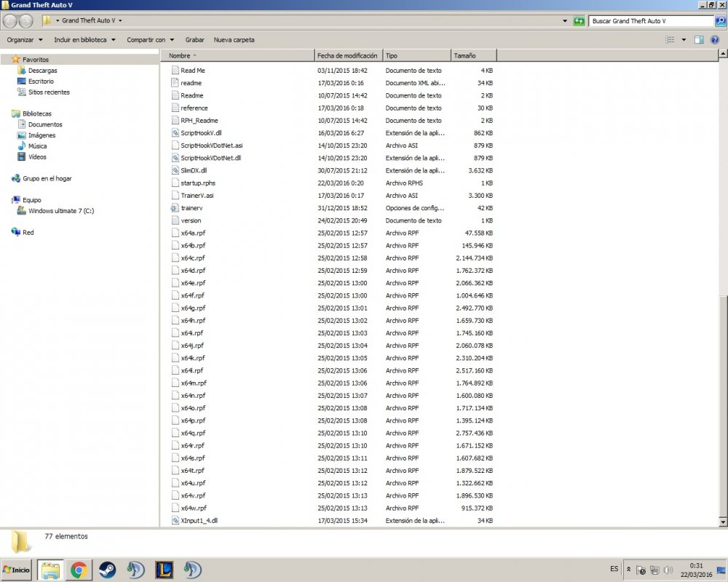
Task: Open view options dropdown arrow
Action: click(684, 40)
